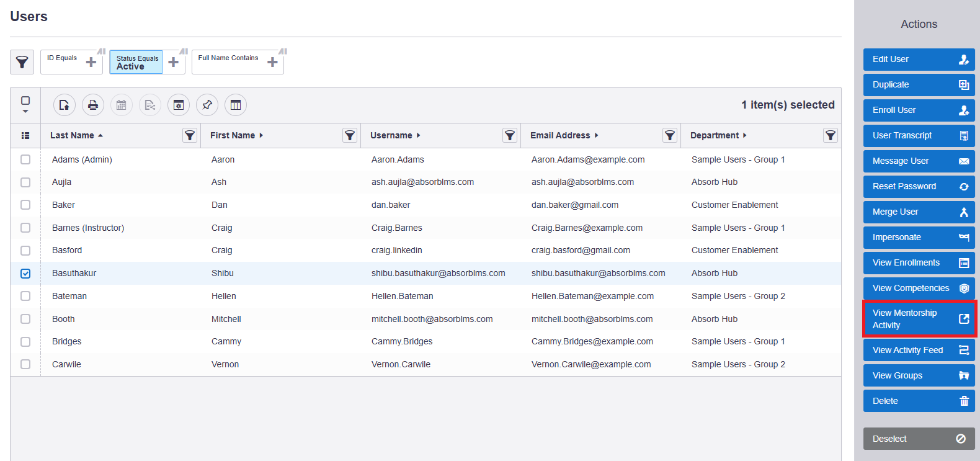
Task: Click the Deselect button
Action: pyautogui.click(x=919, y=439)
